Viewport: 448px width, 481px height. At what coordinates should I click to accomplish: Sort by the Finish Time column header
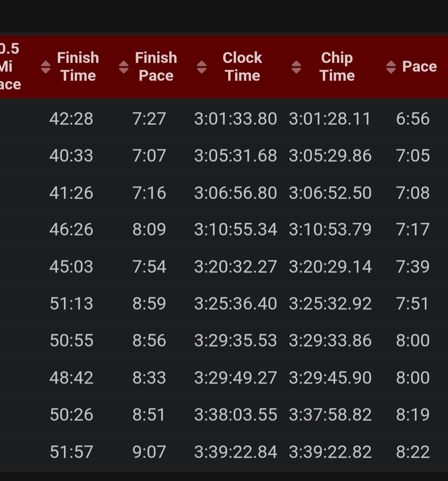78,67
